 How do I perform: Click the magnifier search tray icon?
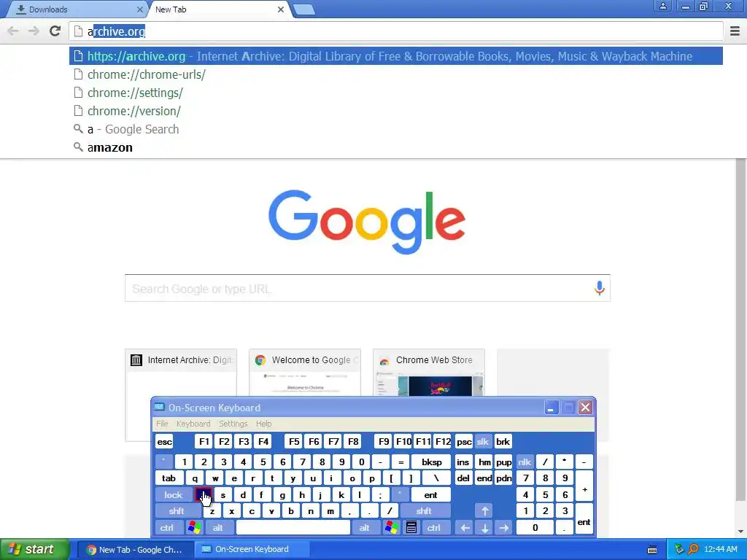[x=693, y=550]
